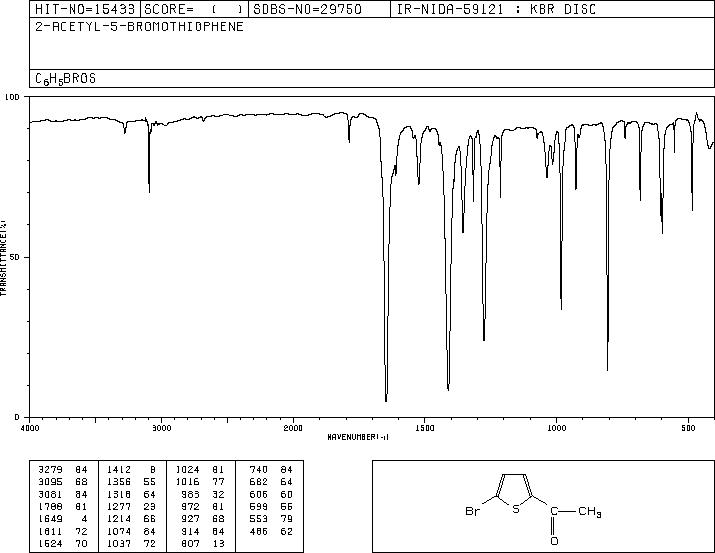This screenshot has width=715, height=553.
Task: Click the 1277 row in peak table
Action: (131, 506)
